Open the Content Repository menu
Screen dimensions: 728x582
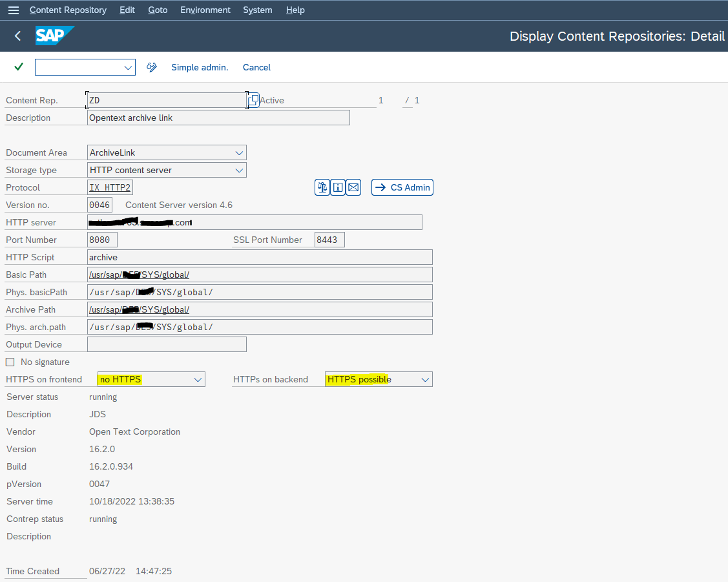pos(68,10)
